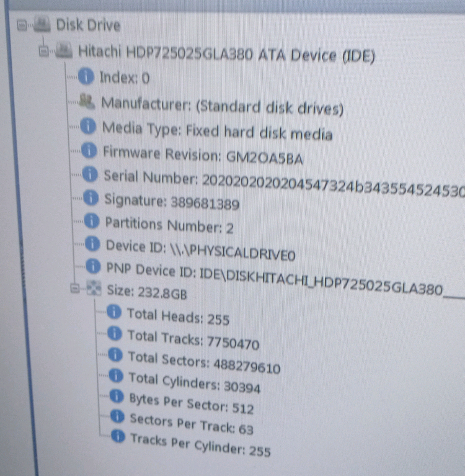Select the Partitions Number: 2 entry
The width and height of the screenshot is (465, 476).
[169, 226]
